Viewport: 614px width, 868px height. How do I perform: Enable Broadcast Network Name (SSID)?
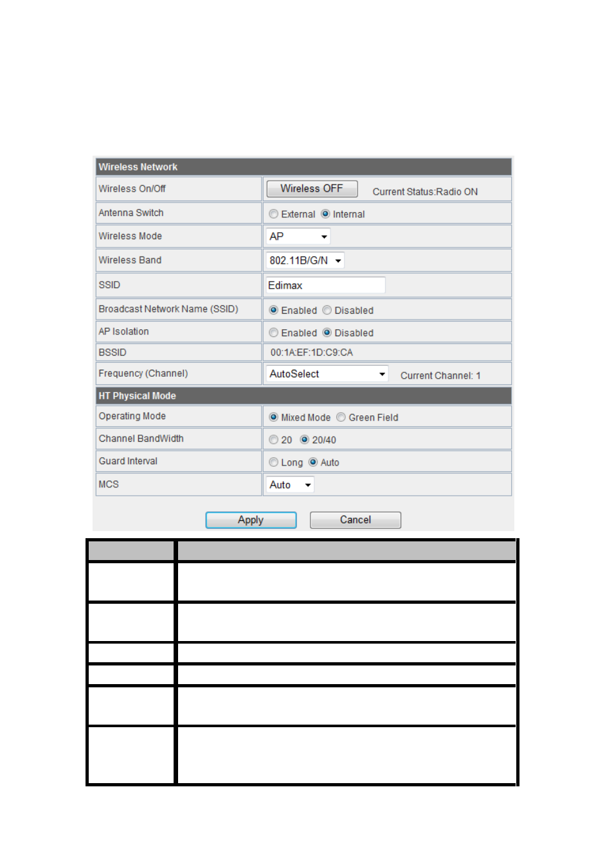274,311
